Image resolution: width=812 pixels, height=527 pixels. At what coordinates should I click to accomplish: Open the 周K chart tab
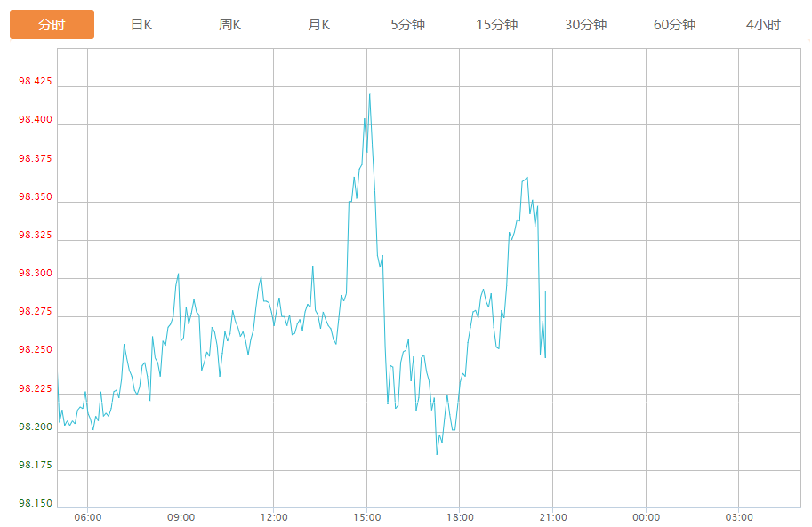(230, 25)
